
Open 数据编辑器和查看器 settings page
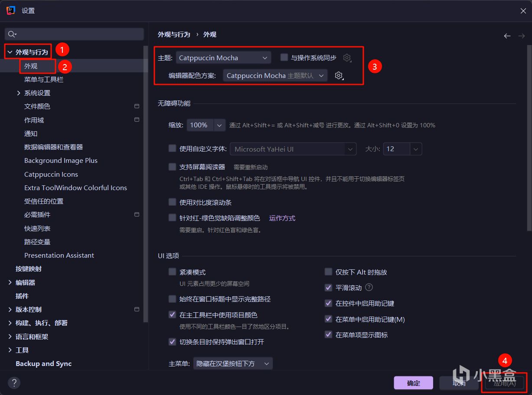[x=53, y=147]
